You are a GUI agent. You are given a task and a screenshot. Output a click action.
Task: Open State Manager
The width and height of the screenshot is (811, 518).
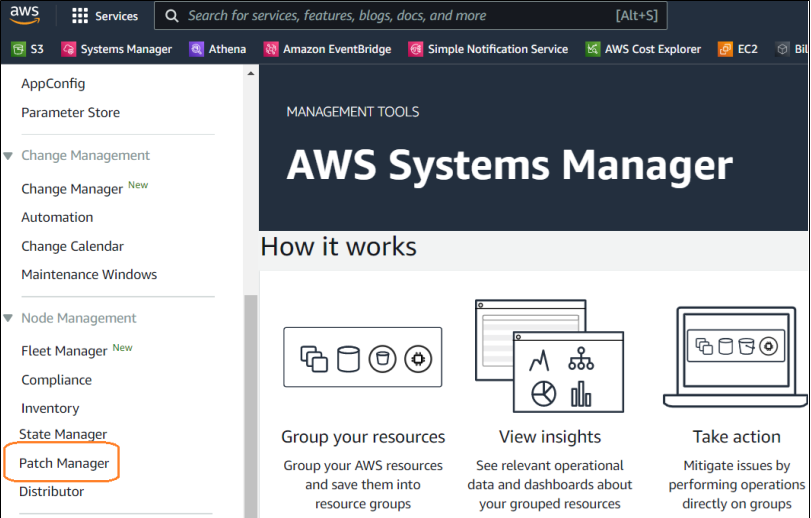point(63,434)
